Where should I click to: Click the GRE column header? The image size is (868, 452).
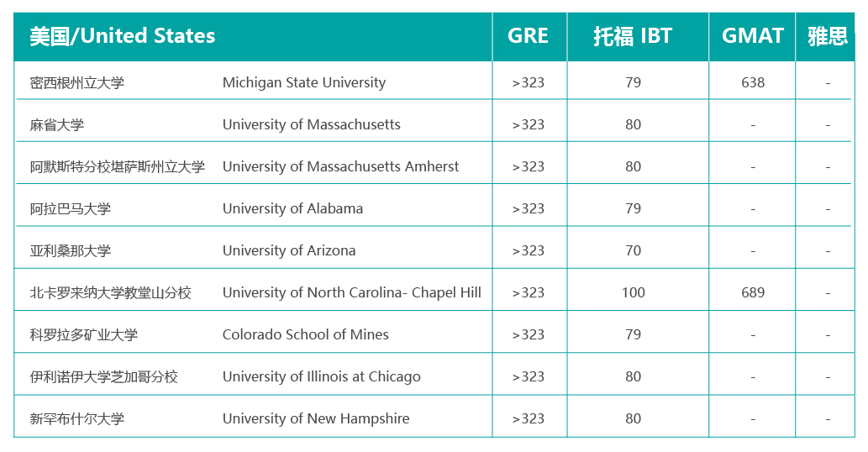(529, 36)
